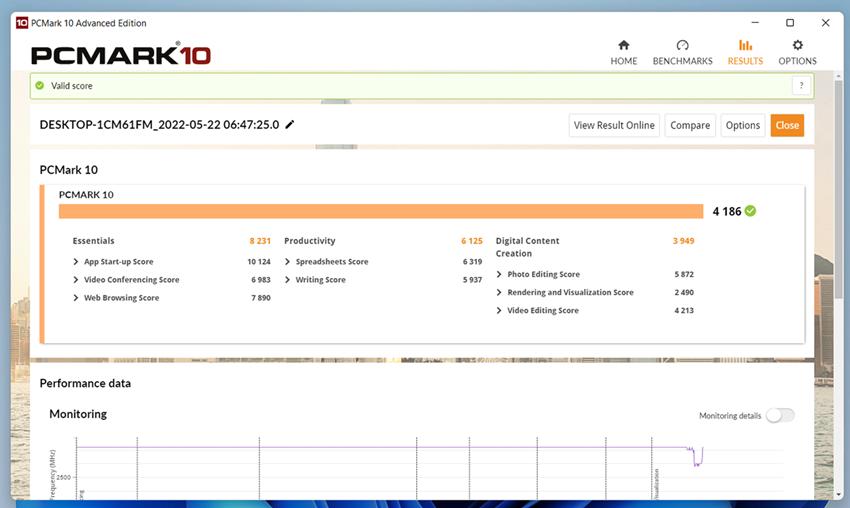Click Web Browsing value 7 890

pyautogui.click(x=261, y=298)
